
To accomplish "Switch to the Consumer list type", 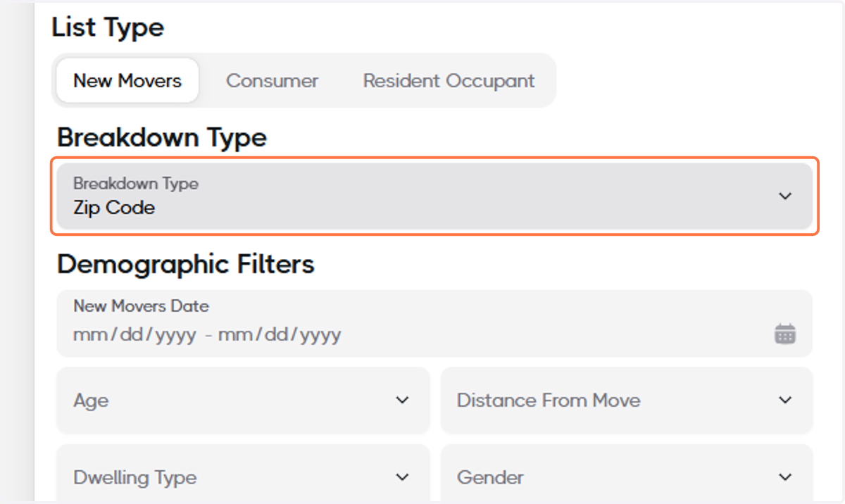I will (x=272, y=80).
